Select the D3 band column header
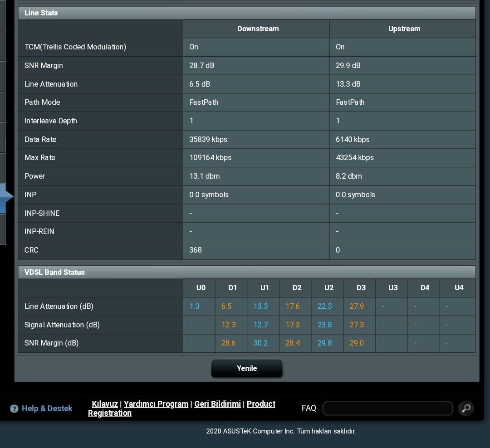Image resolution: width=490 pixels, height=448 pixels. click(x=361, y=288)
